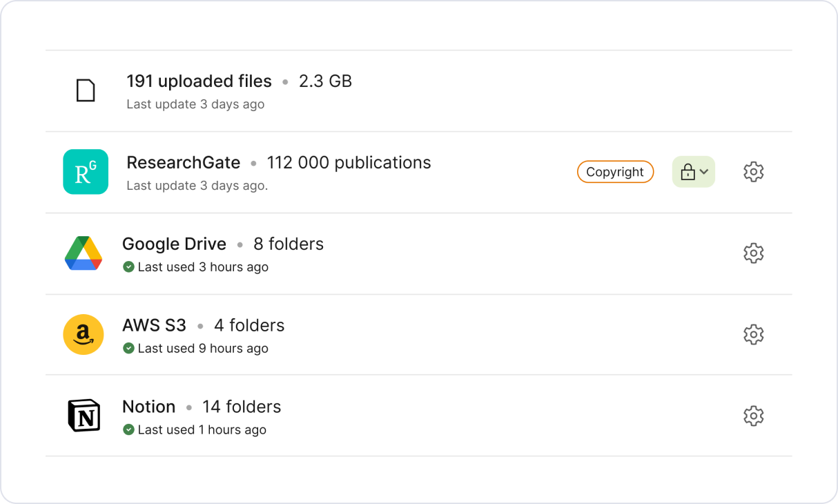Click the AWS S3 Amazon logo
The height and width of the screenshot is (504, 838).
84,334
